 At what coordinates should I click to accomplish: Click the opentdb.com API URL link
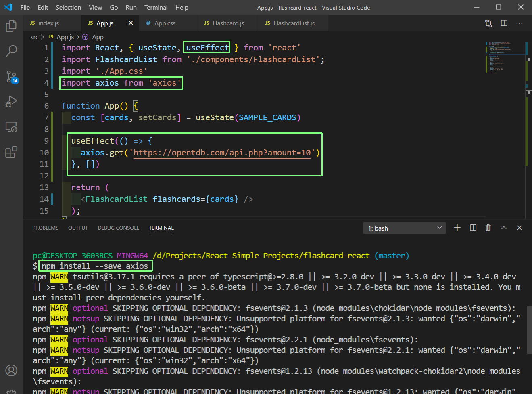tap(222, 153)
